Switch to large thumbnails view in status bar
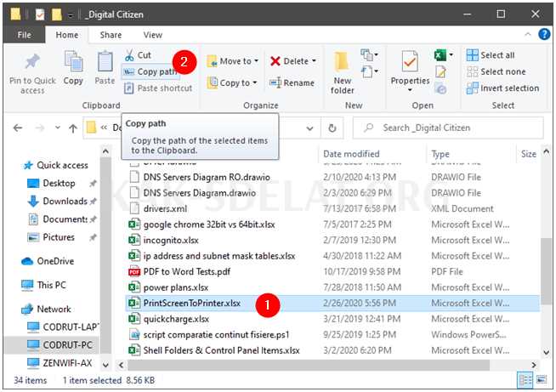The width and height of the screenshot is (556, 392). 541,380
